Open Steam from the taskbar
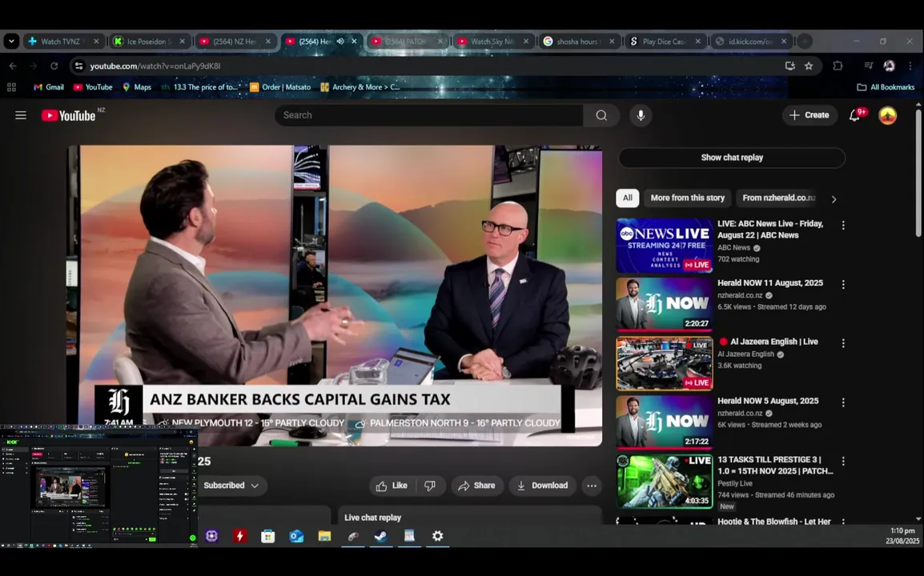This screenshot has height=576, width=924. click(x=380, y=536)
